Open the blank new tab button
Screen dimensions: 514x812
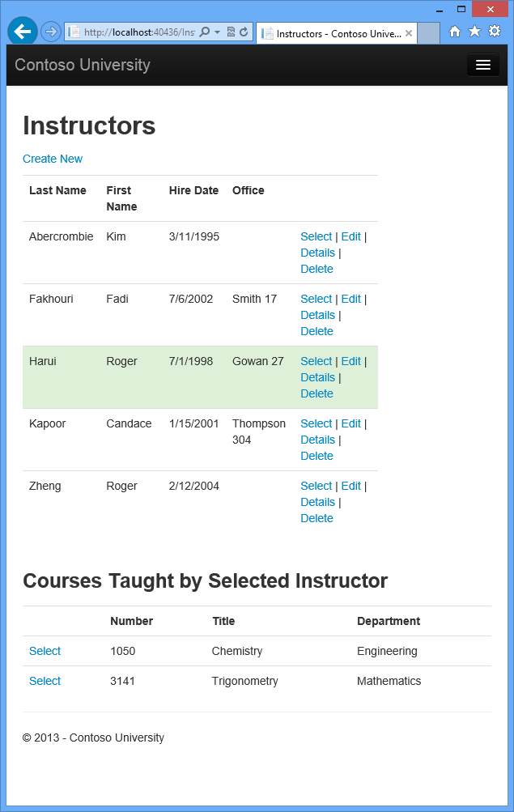(429, 33)
